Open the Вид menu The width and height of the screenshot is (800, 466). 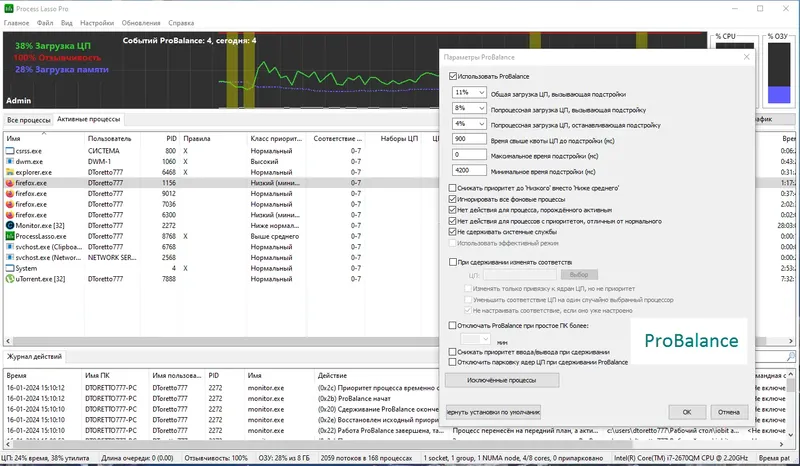pyautogui.click(x=67, y=23)
